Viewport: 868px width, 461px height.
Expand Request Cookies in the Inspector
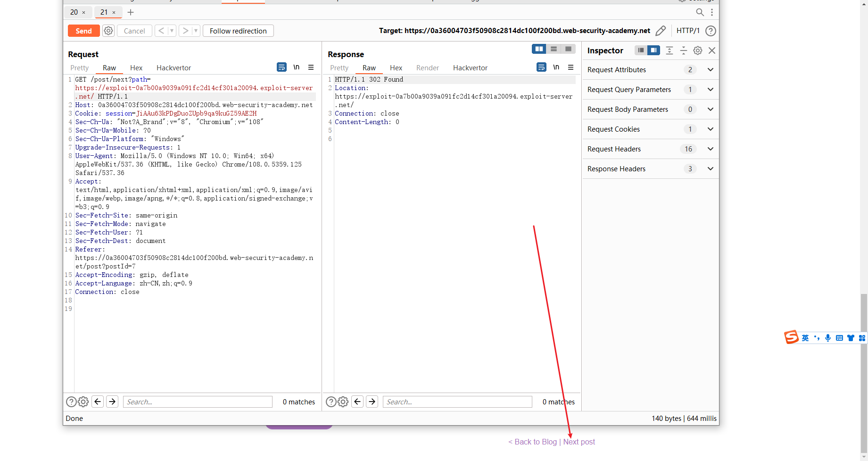710,129
